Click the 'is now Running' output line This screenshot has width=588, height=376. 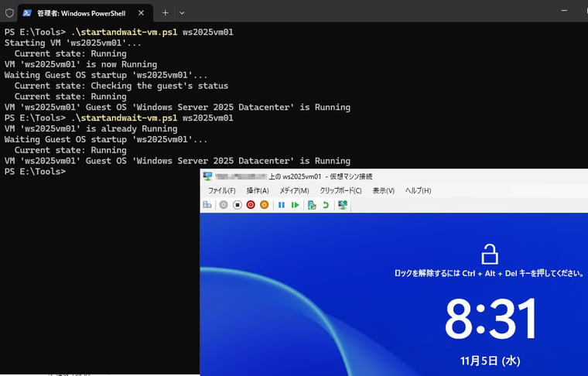pos(80,64)
